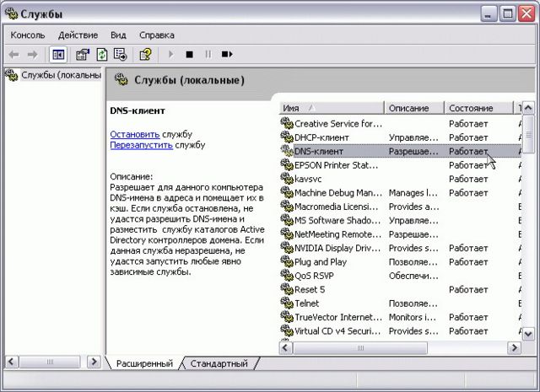Click gear icon in Службы (локальные) header
540x392 pixels.
pyautogui.click(x=121, y=79)
